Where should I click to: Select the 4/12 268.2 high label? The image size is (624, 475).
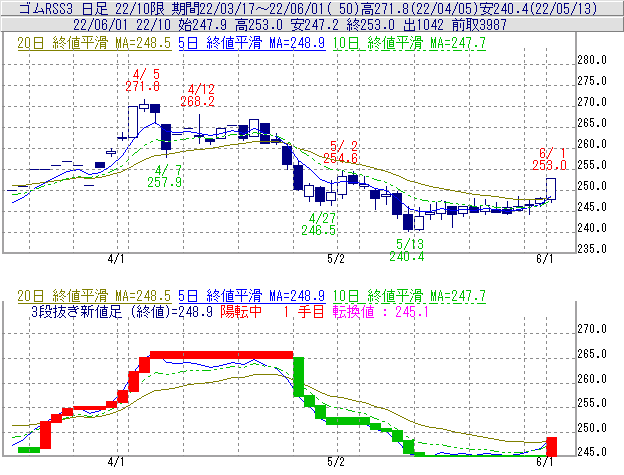pyautogui.click(x=197, y=95)
